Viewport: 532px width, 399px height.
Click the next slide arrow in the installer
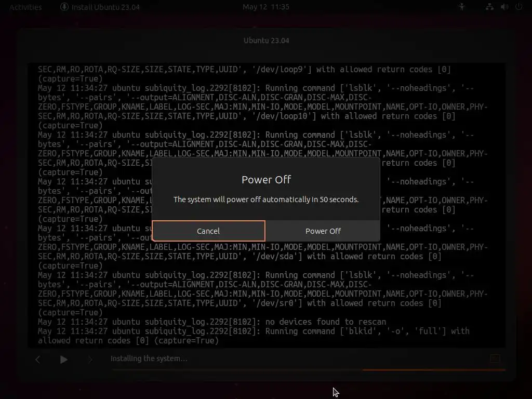pos(90,360)
